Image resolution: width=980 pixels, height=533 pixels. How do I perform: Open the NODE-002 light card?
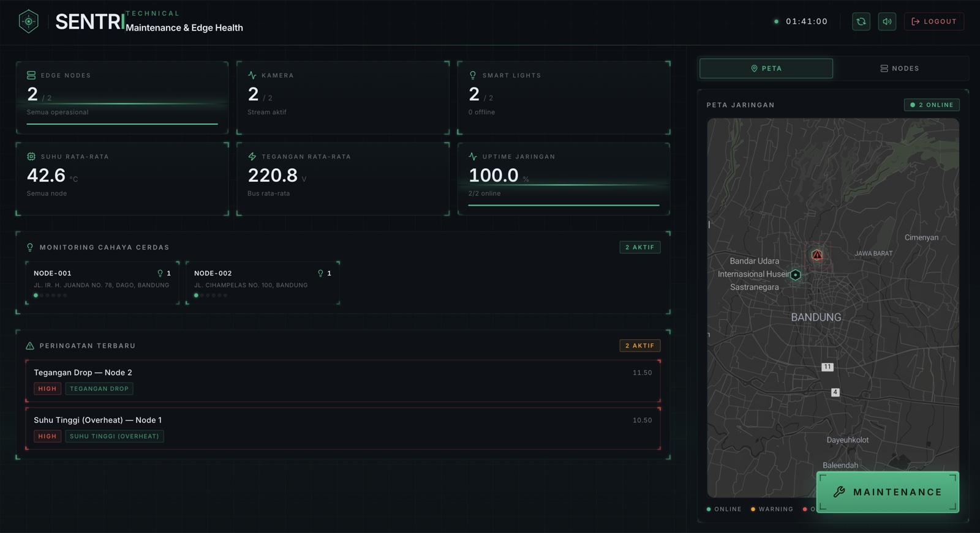coord(263,283)
